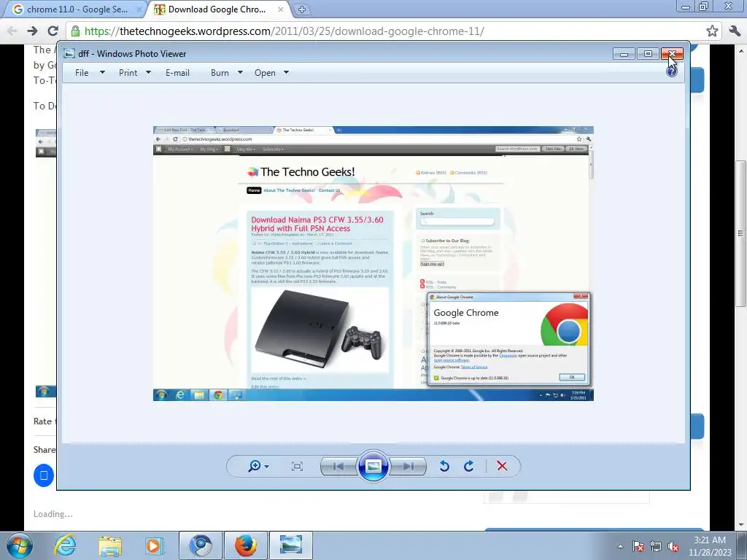Image resolution: width=747 pixels, height=560 pixels.
Task: Close the Download Google Chrome tab
Action: (x=281, y=9)
